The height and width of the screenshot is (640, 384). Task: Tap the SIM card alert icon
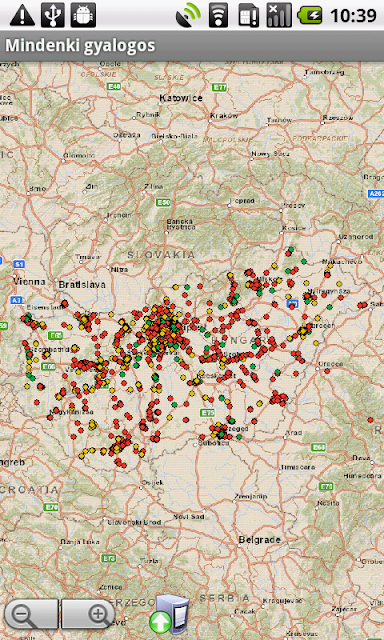(249, 15)
